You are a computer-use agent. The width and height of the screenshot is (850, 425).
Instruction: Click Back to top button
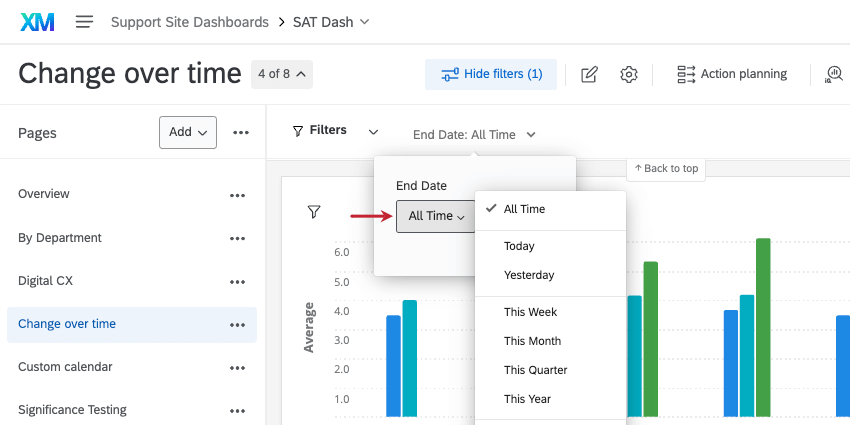point(666,168)
